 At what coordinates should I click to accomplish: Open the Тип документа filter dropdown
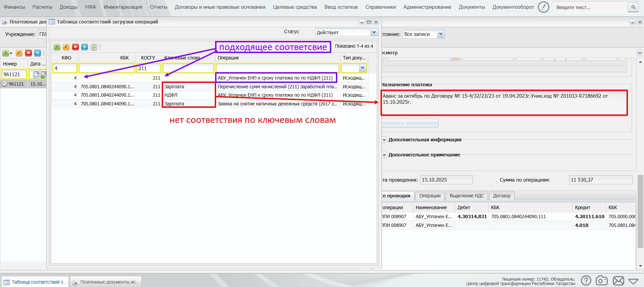[x=362, y=68]
